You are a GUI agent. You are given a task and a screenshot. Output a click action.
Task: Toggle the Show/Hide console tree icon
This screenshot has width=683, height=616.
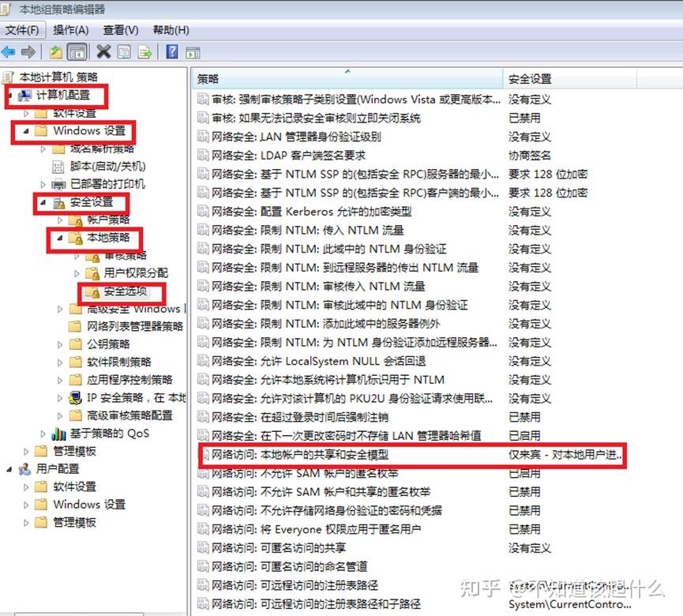tap(77, 52)
